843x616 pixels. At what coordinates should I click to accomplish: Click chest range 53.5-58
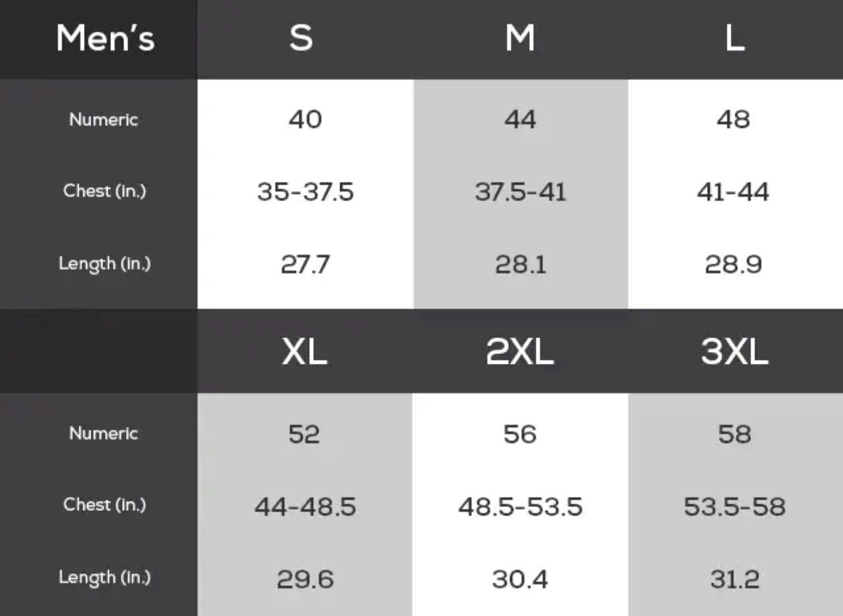pos(735,506)
